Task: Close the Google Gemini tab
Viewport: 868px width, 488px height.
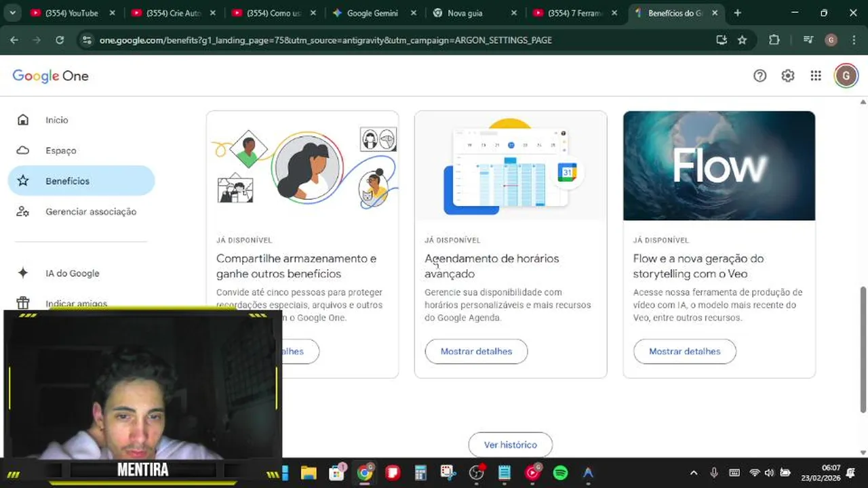Action: click(x=414, y=13)
